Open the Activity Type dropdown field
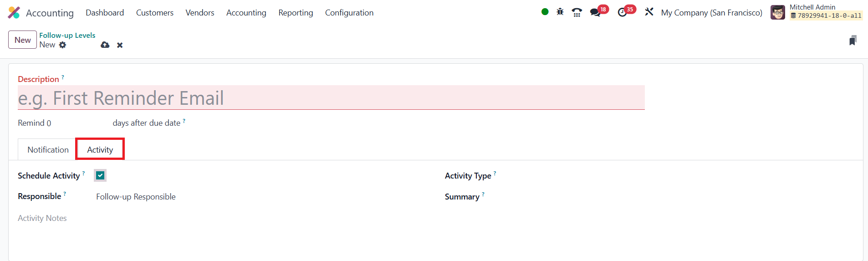 683,176
